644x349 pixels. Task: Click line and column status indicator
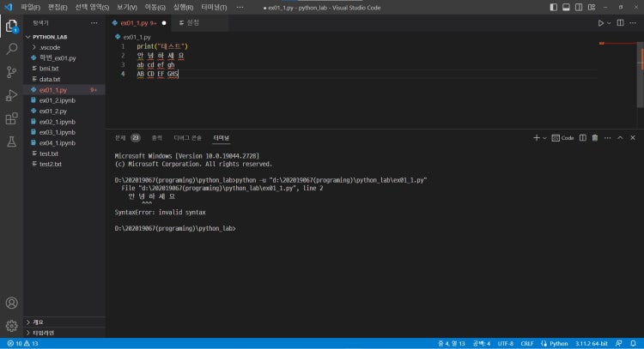(x=452, y=344)
